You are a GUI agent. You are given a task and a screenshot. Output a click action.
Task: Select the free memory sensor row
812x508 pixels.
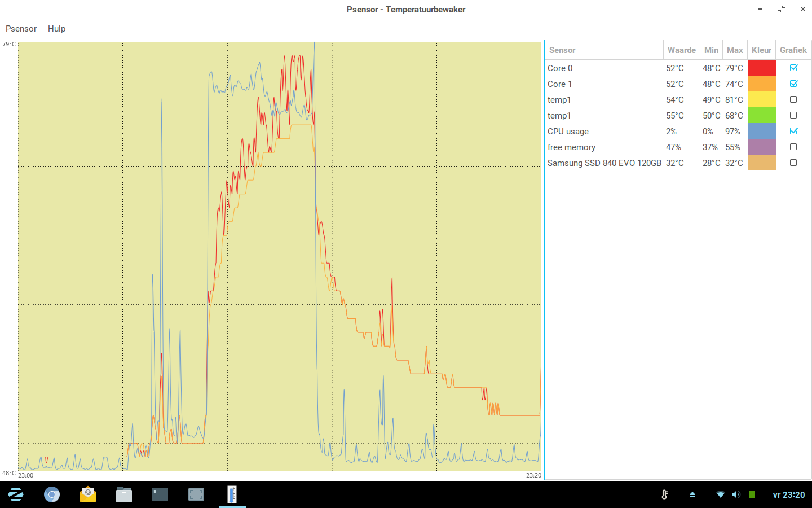coord(678,147)
